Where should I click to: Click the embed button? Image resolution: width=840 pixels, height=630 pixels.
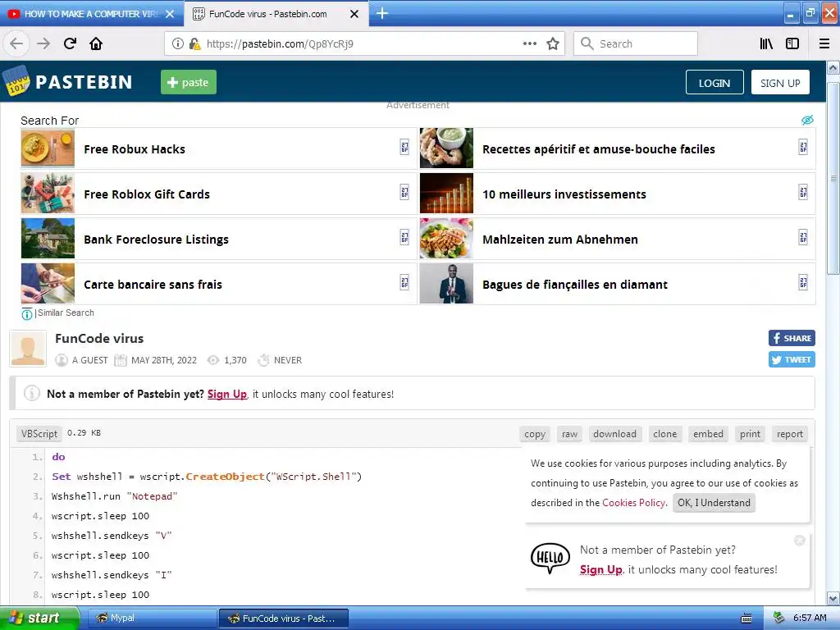[708, 434]
